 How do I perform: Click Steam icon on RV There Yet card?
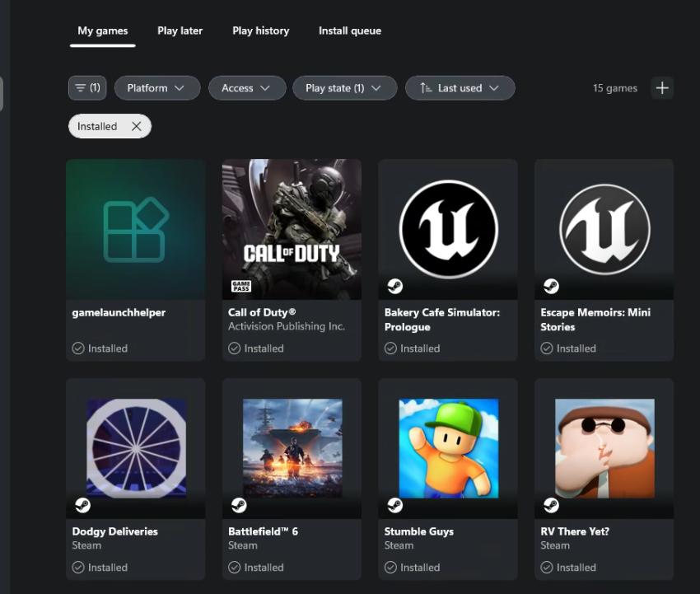(x=551, y=505)
